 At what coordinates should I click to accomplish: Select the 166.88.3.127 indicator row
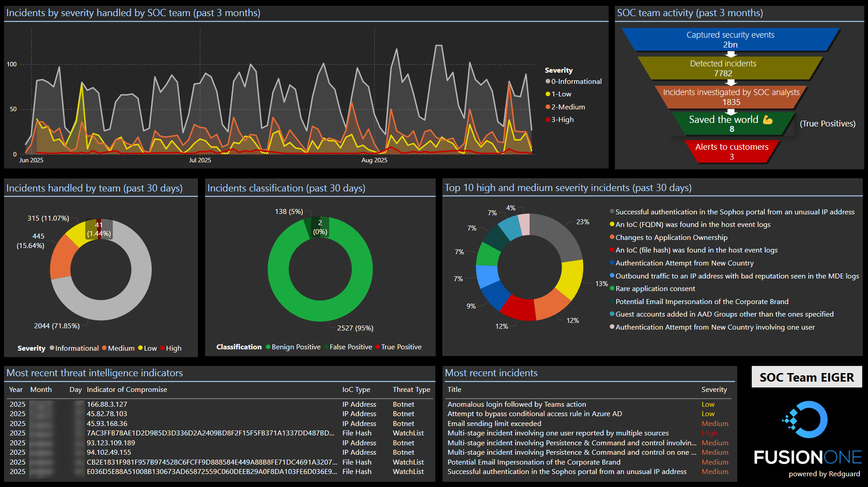[x=107, y=404]
